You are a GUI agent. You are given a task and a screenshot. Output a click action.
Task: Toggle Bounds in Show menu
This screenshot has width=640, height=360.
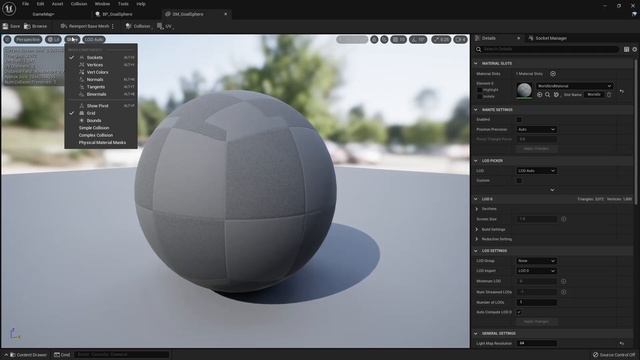(x=101, y=120)
